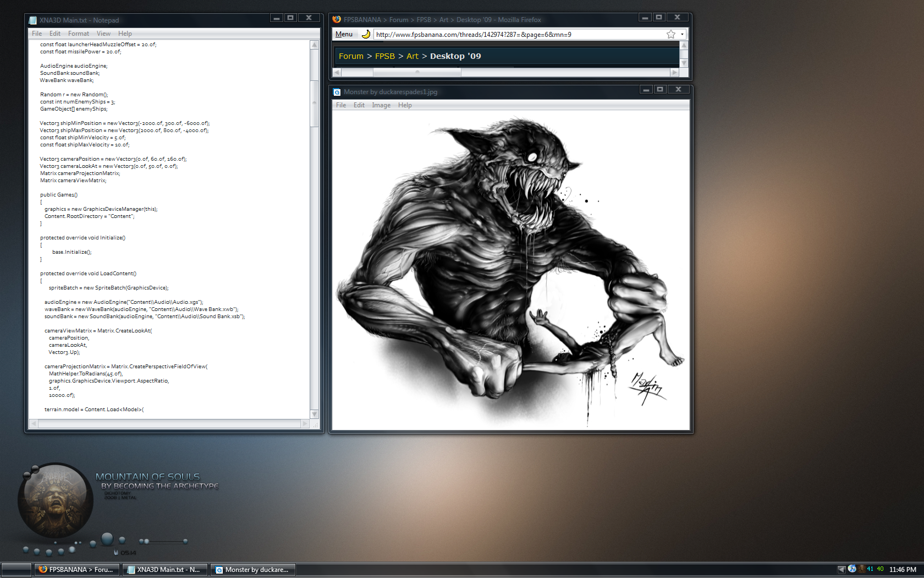924x578 pixels.
Task: Open the image viewer's Image menu
Action: [381, 105]
